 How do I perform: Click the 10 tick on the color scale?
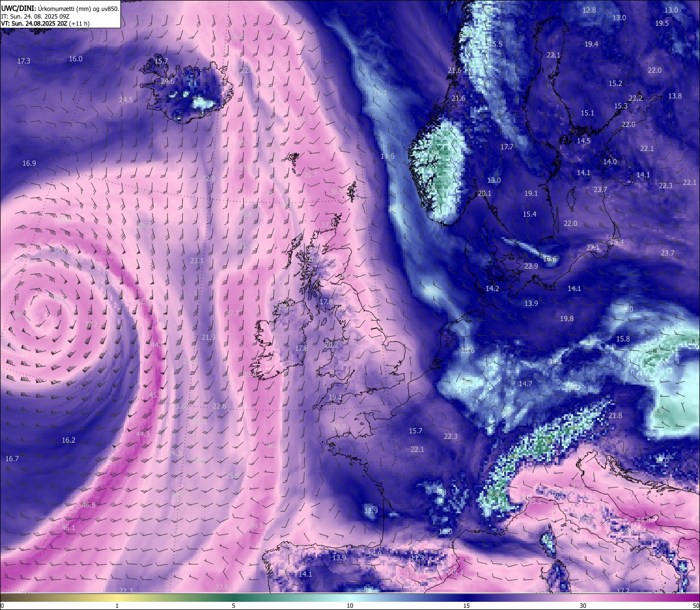pos(349,606)
